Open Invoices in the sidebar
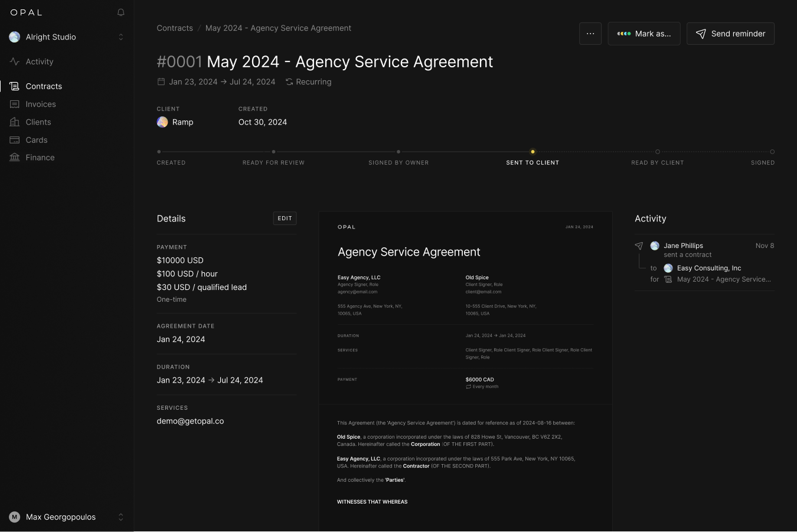 click(41, 104)
